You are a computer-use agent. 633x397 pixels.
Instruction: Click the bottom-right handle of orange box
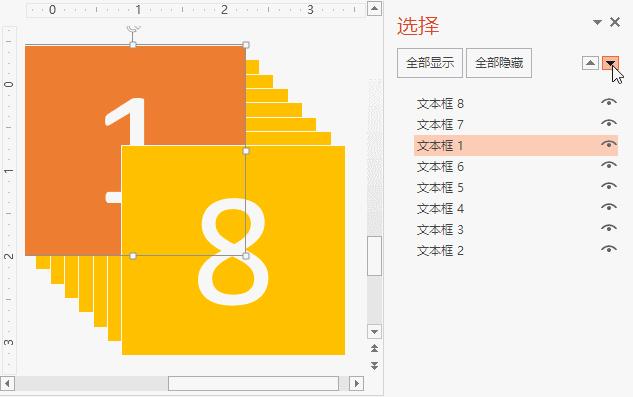click(x=246, y=256)
